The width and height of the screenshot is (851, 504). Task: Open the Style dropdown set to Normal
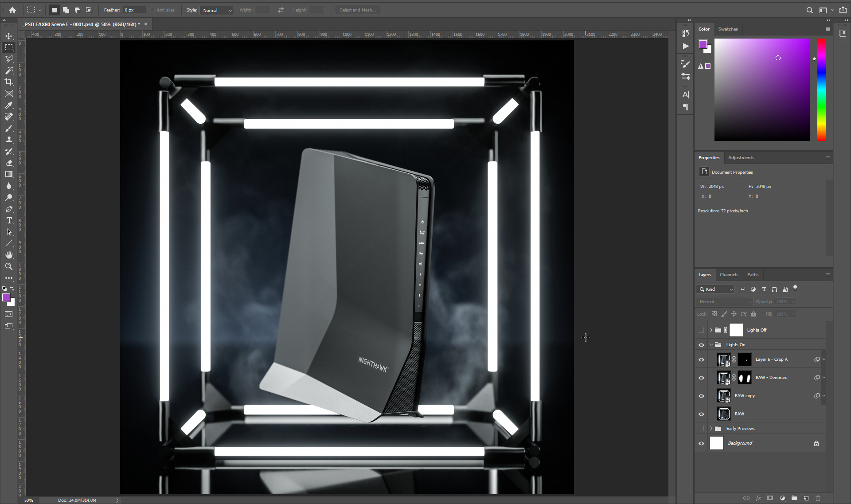coord(217,10)
